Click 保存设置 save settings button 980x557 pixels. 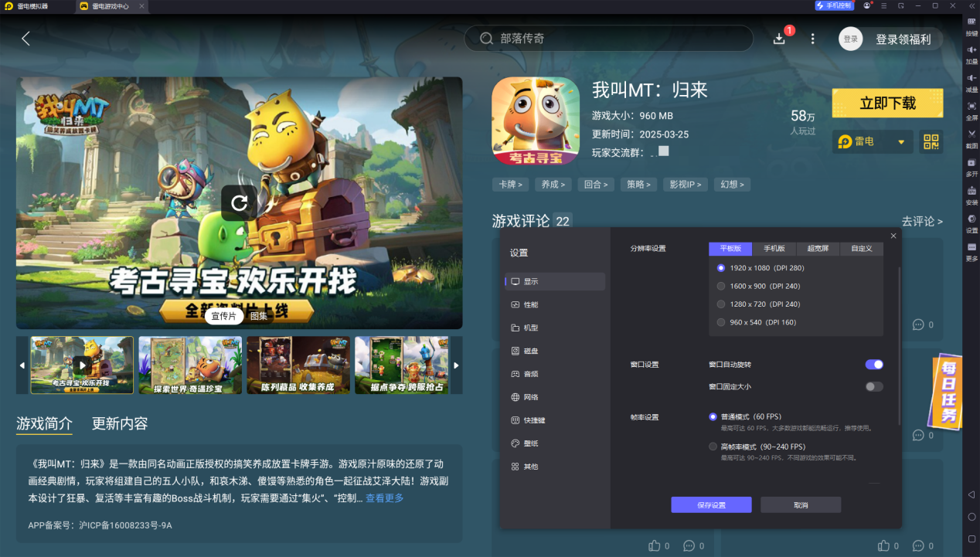(x=711, y=504)
